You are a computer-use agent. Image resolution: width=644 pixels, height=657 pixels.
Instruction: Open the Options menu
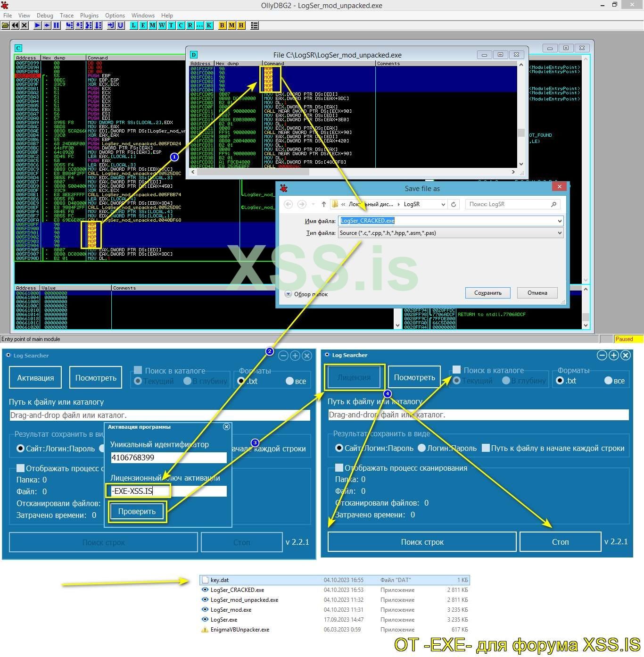pos(115,16)
